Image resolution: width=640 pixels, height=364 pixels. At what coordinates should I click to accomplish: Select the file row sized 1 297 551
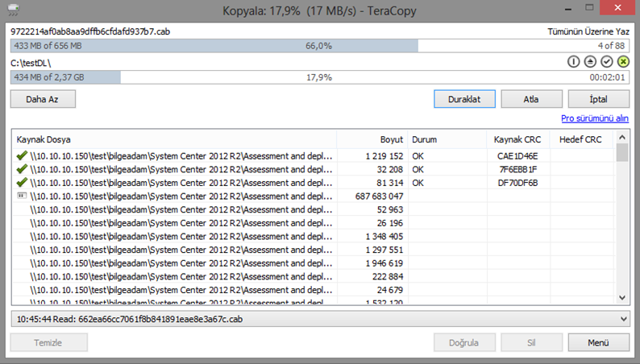[x=313, y=250]
